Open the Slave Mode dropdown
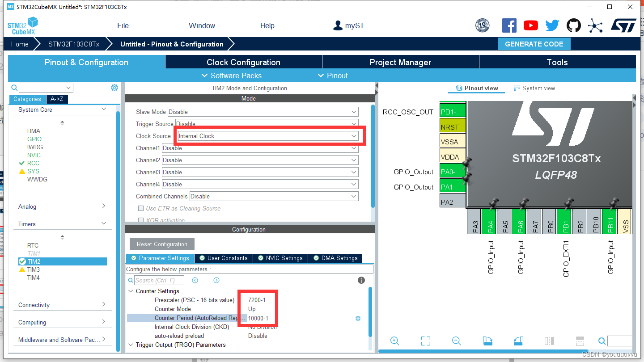 click(x=263, y=112)
